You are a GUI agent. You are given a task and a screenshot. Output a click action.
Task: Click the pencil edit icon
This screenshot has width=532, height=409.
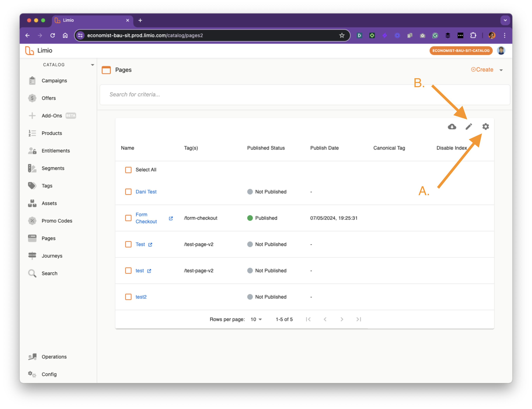[469, 127]
